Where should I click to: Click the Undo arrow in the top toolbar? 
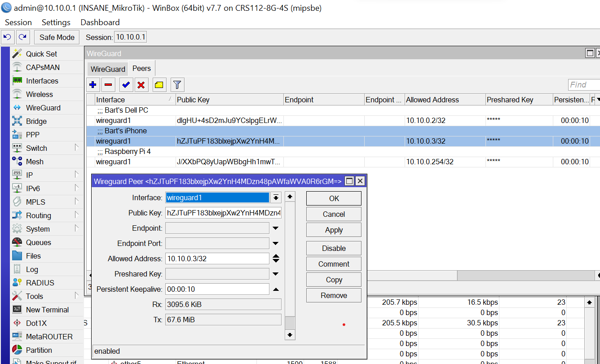click(x=8, y=37)
